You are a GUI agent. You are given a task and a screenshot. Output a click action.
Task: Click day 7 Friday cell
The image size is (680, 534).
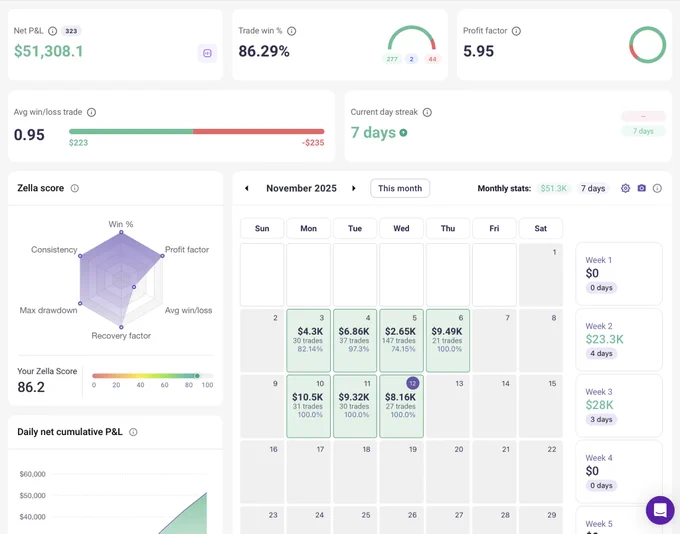(x=494, y=341)
